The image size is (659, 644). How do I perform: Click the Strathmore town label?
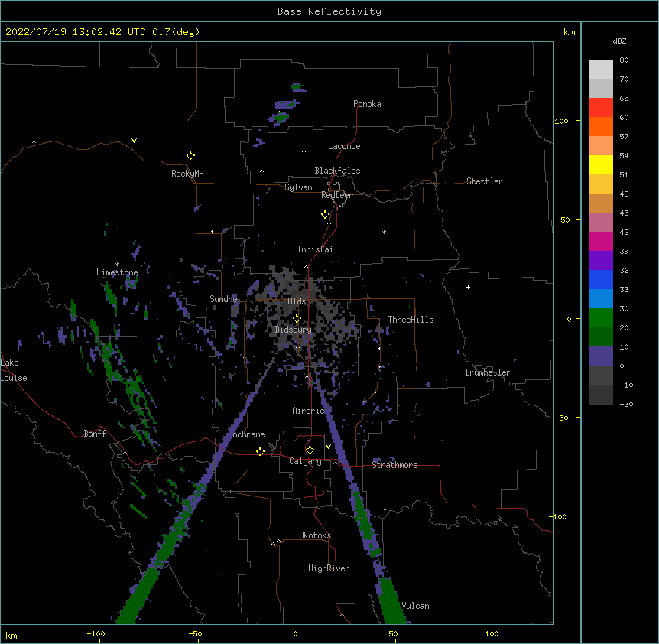click(394, 465)
